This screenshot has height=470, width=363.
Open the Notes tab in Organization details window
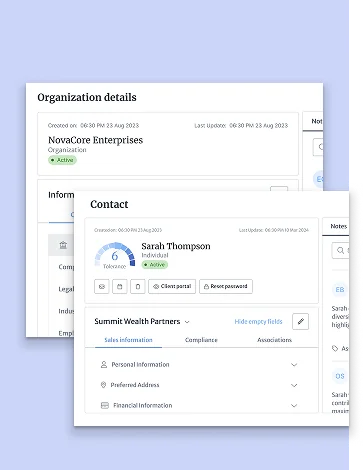[x=316, y=121]
